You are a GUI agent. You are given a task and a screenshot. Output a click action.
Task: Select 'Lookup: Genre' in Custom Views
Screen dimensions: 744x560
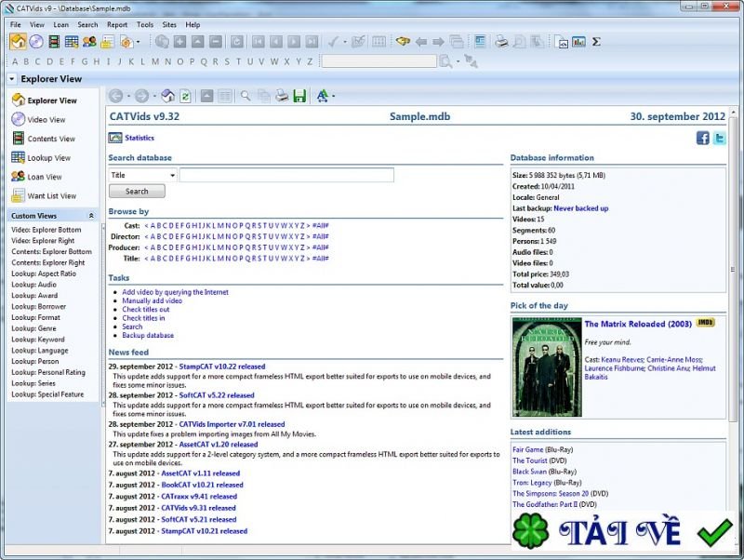(35, 329)
